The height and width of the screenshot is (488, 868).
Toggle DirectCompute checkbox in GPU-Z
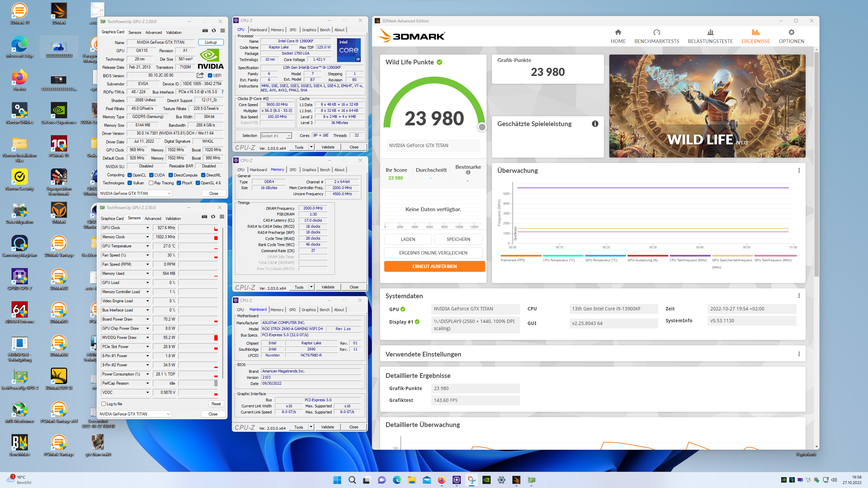pyautogui.click(x=171, y=175)
